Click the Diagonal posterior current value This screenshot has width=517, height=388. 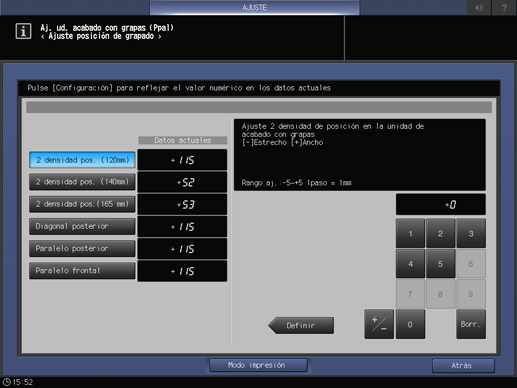click(182, 227)
